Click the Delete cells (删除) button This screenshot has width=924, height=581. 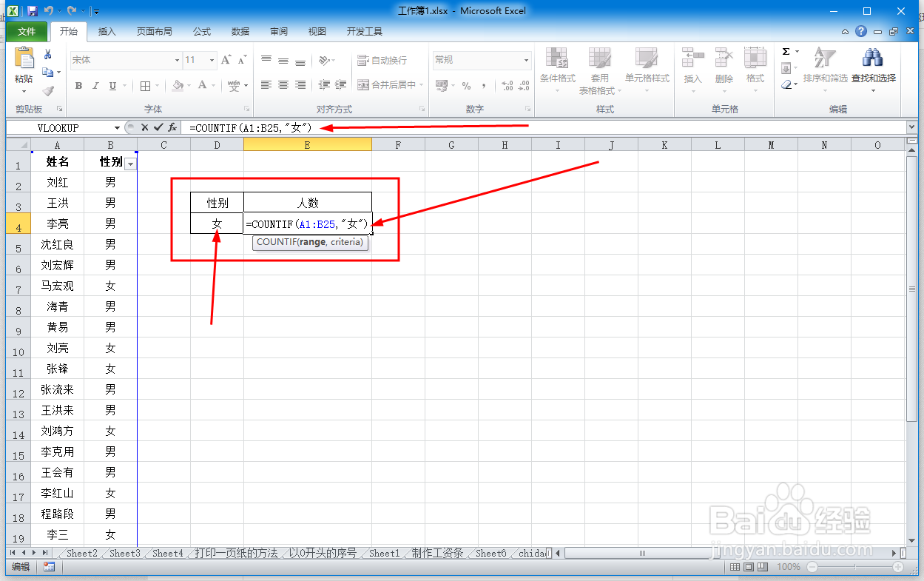724,68
